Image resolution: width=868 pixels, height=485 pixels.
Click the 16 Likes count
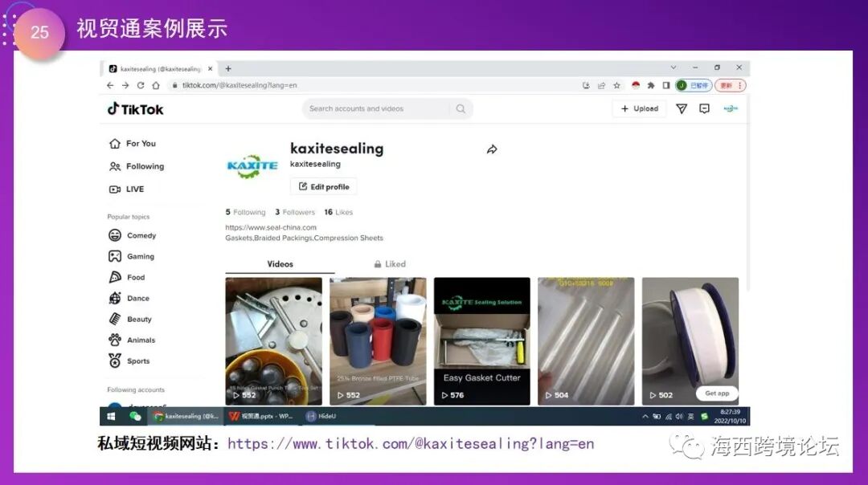pos(338,212)
